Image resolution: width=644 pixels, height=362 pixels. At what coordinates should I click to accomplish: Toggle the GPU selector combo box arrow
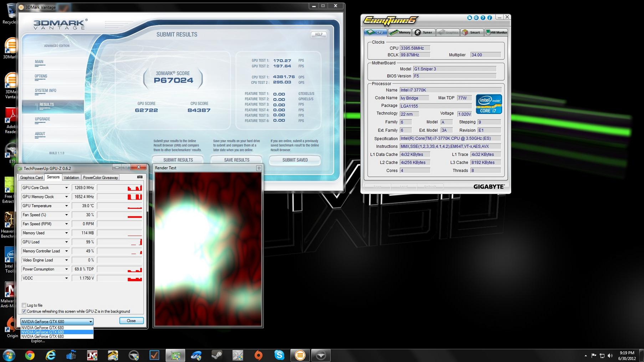tap(91, 322)
